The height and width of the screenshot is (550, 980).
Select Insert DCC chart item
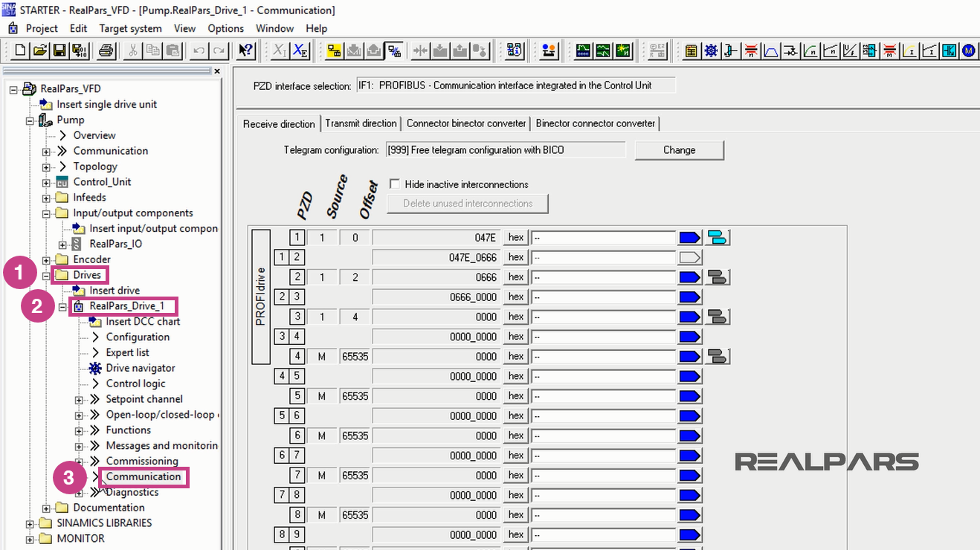(143, 322)
